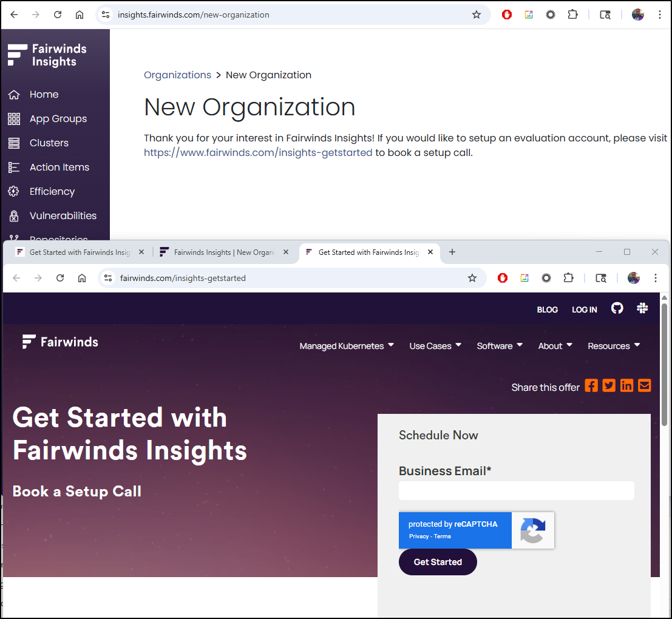Expand Managed Kubernetes dropdown menu
Image resolution: width=672 pixels, height=619 pixels.
click(346, 346)
